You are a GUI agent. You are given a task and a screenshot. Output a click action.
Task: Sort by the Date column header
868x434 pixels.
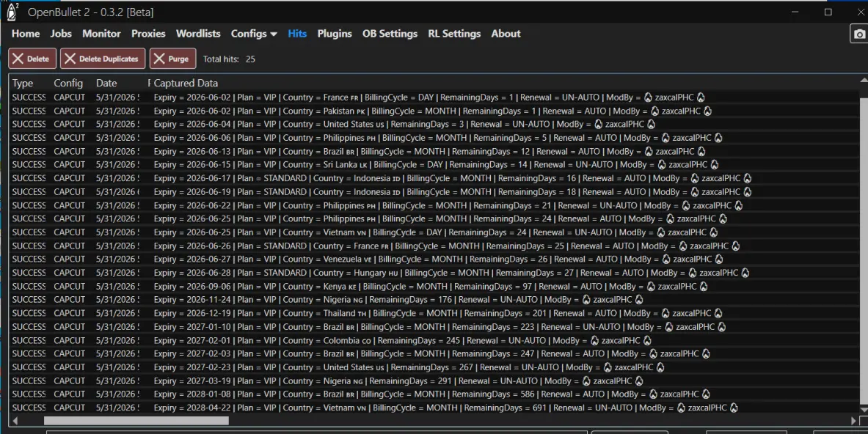(106, 83)
